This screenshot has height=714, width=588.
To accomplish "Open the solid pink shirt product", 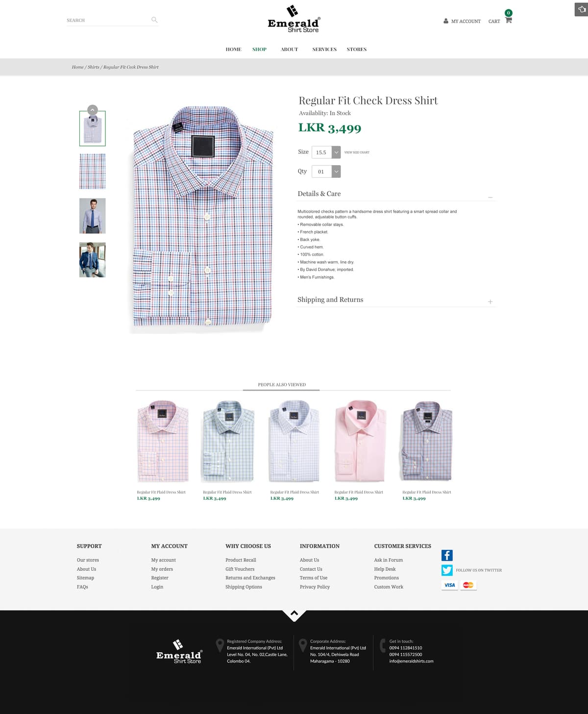I will [360, 441].
